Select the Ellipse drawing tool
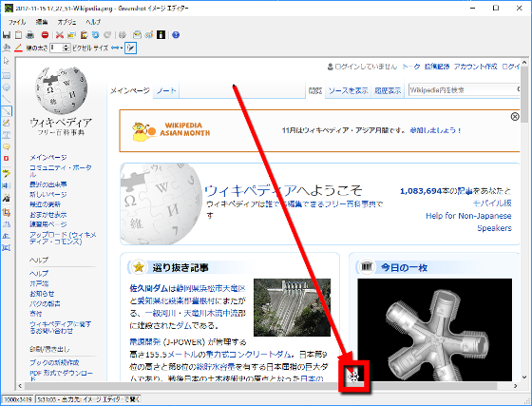The height and width of the screenshot is (406, 532). (x=7, y=87)
